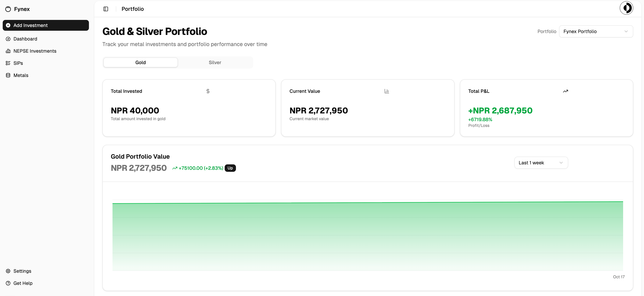
Task: Click the Get Help question icon
Action: pos(8,283)
